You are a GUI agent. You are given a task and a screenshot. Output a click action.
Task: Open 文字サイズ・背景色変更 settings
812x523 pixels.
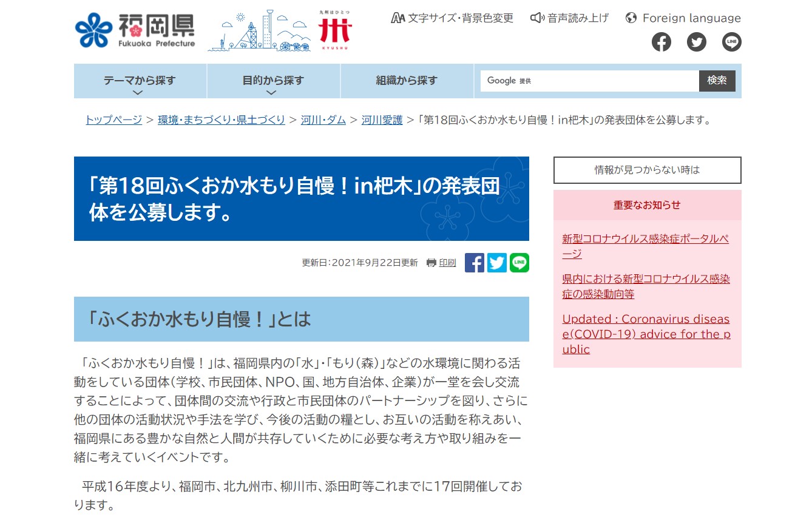[452, 18]
